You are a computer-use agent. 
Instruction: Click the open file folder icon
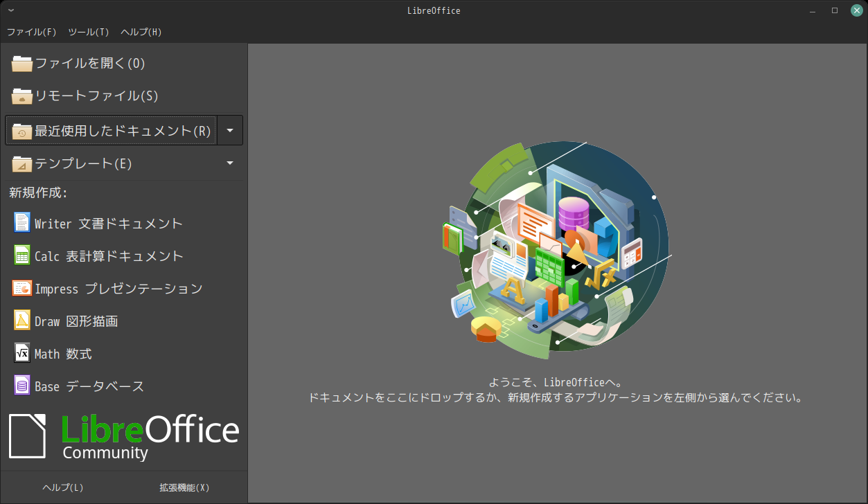point(22,64)
